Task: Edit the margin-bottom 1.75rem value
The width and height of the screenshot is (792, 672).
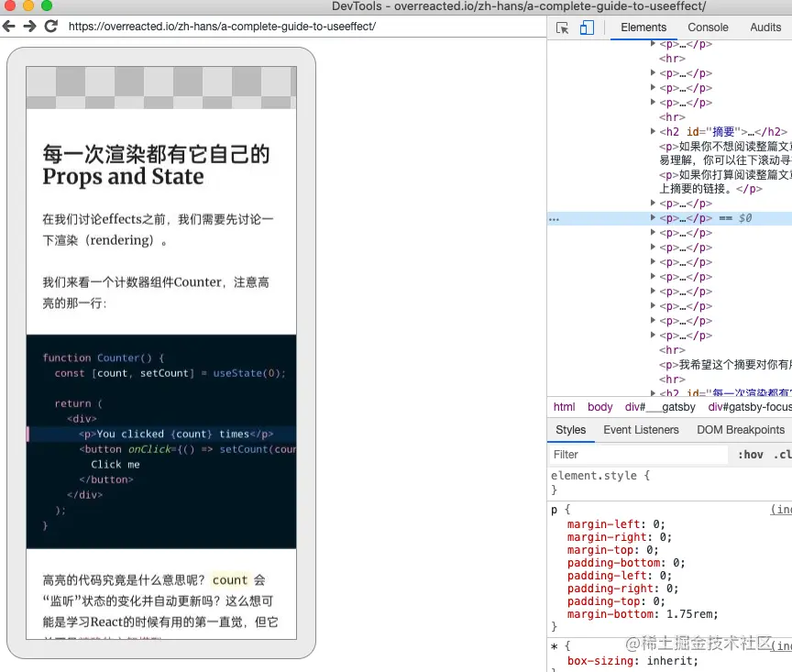Action: click(x=688, y=614)
